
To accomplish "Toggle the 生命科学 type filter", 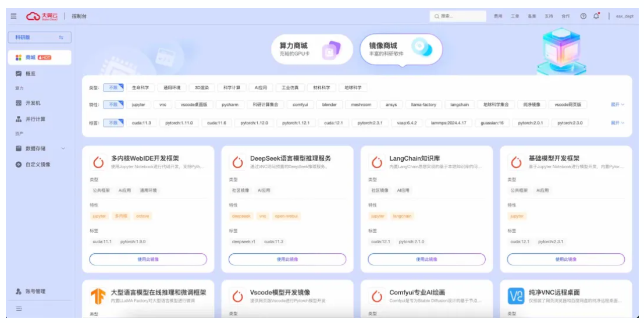I will coord(140,87).
